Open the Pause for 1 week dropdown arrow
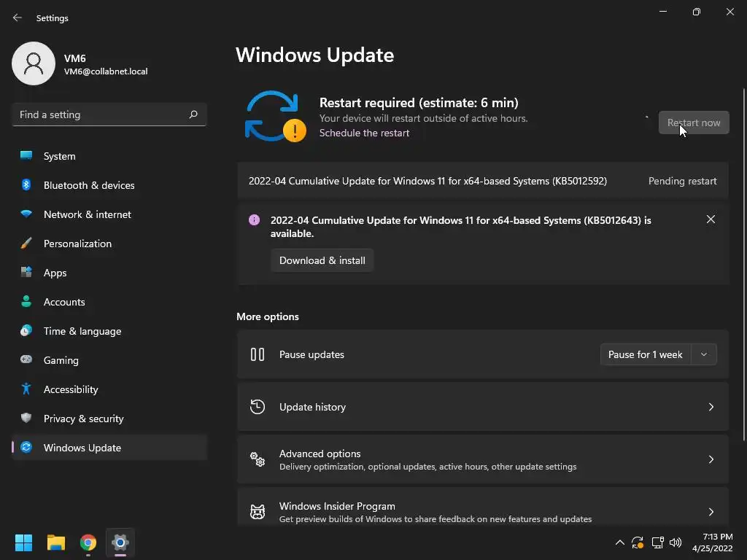The height and width of the screenshot is (560, 747). 704,354
